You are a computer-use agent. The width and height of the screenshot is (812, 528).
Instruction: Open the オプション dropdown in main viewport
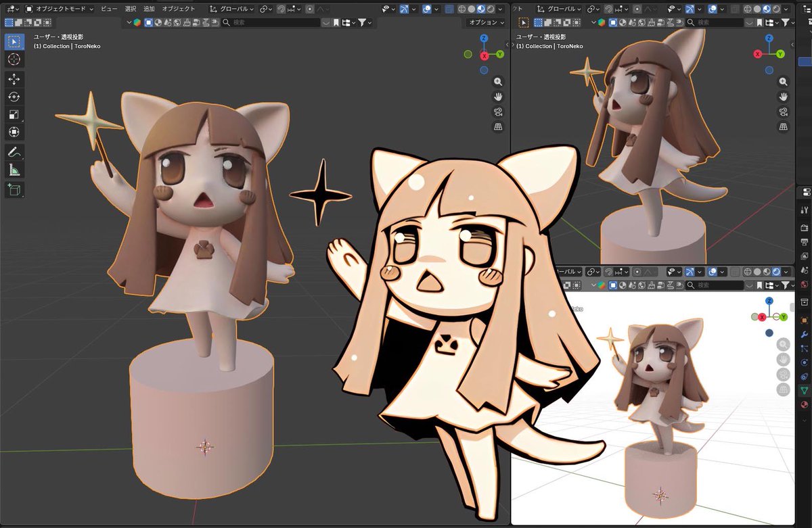coord(487,22)
